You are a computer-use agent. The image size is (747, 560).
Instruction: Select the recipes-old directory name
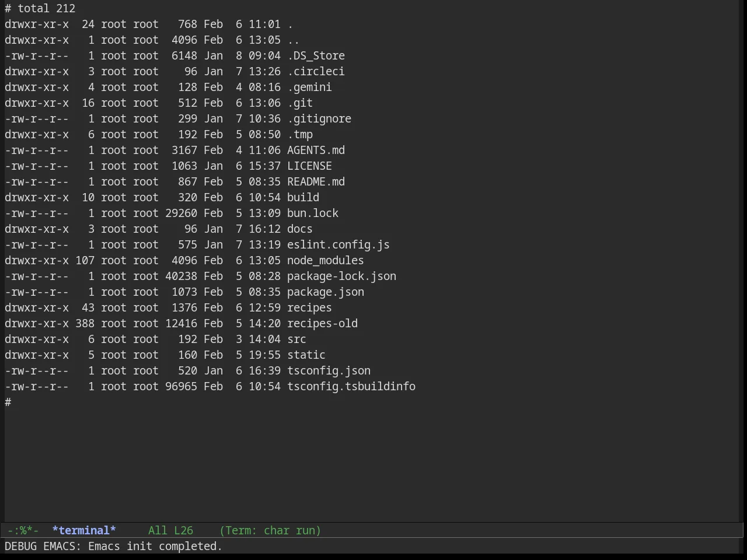point(322,323)
